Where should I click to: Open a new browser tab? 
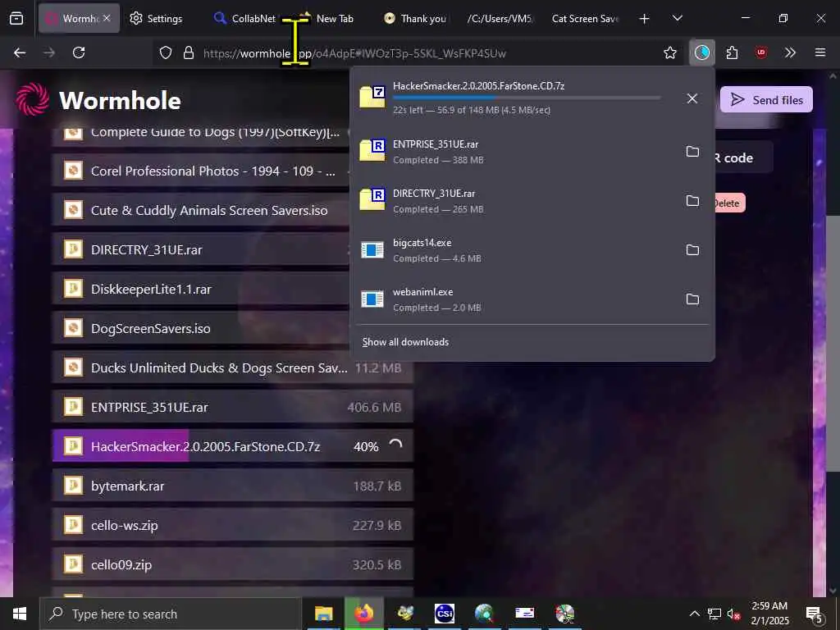(x=644, y=19)
